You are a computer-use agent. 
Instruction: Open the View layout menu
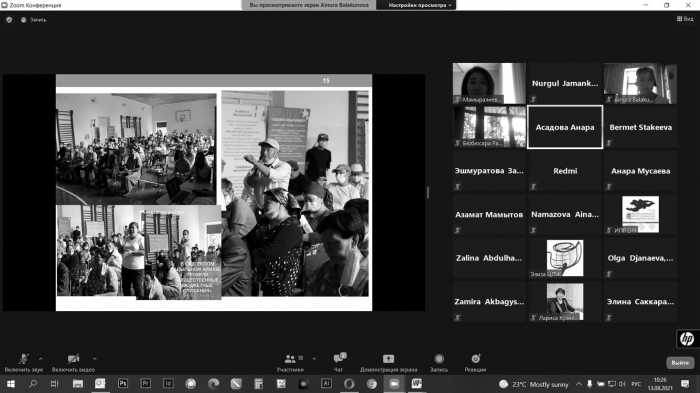(685, 19)
